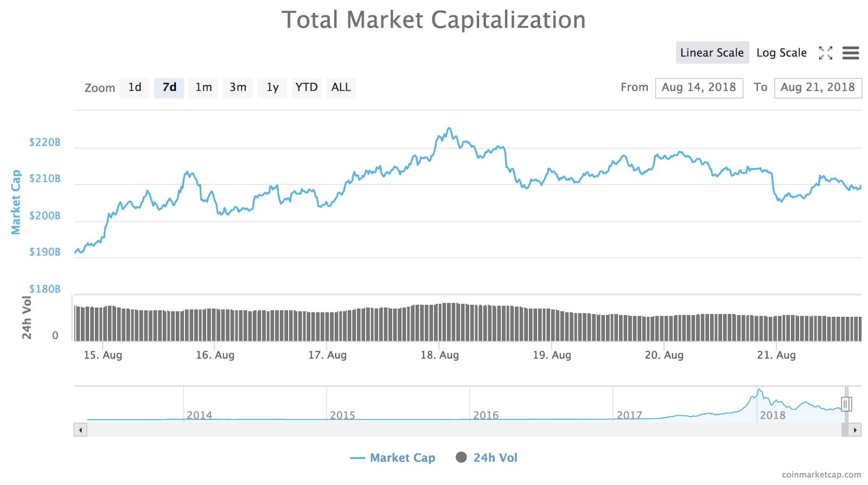Click the 1y zoom button
This screenshot has height=485, width=868.
272,87
